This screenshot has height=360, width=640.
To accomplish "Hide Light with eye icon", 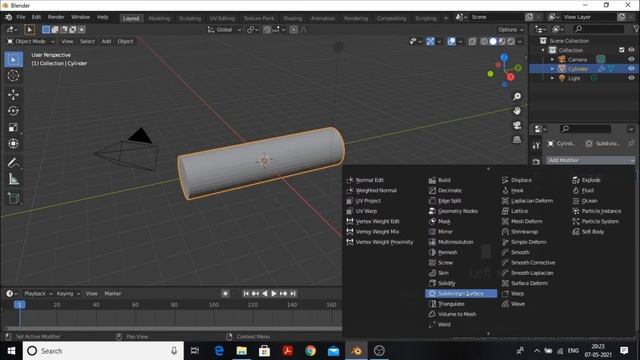I will click(631, 78).
